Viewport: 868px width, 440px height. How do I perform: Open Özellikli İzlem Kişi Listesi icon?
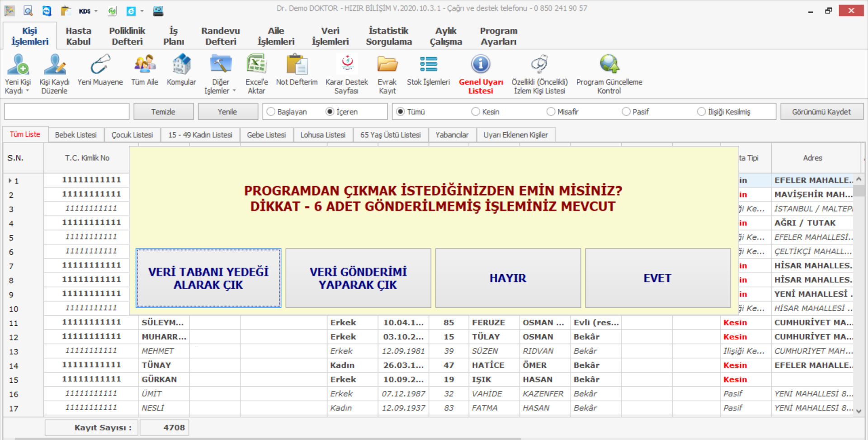click(x=539, y=64)
